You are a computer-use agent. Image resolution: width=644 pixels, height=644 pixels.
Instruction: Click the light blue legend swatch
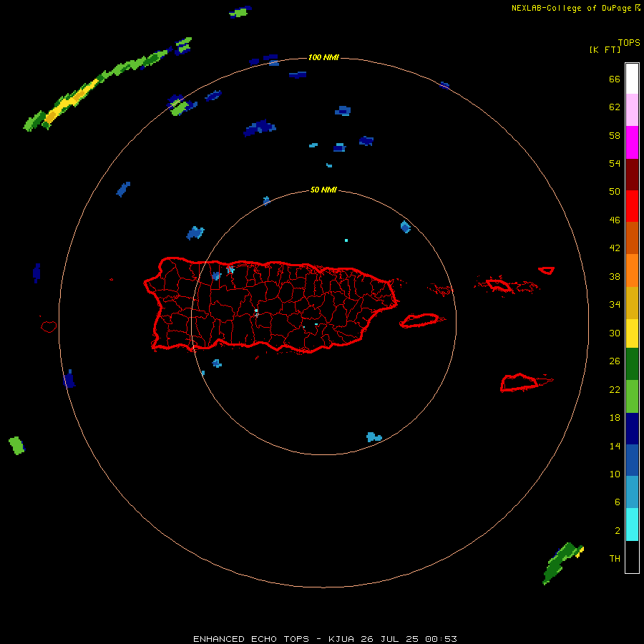pyautogui.click(x=632, y=492)
